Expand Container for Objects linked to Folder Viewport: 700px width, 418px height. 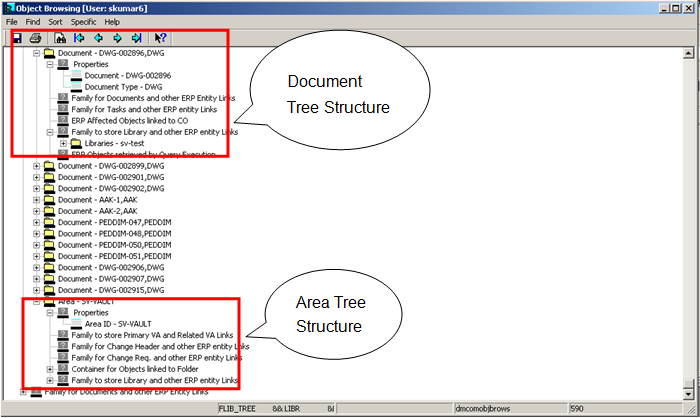tap(50, 369)
